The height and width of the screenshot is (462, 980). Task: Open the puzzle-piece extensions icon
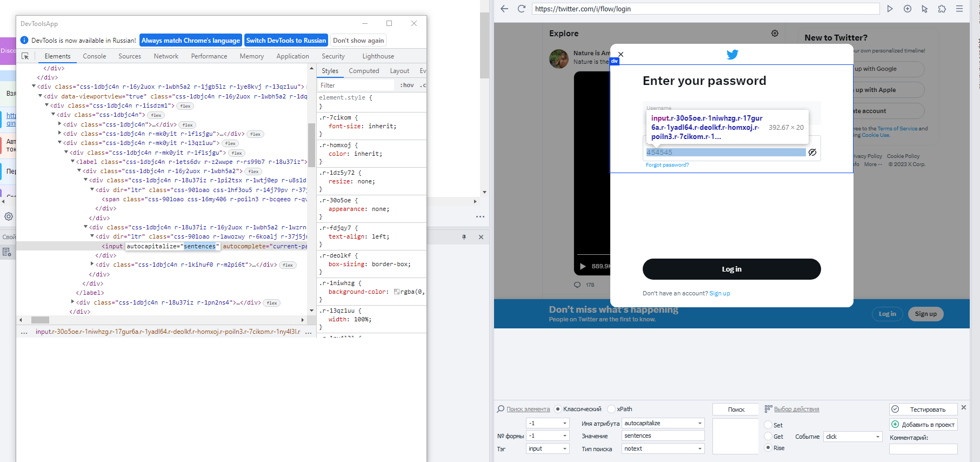coord(942,9)
